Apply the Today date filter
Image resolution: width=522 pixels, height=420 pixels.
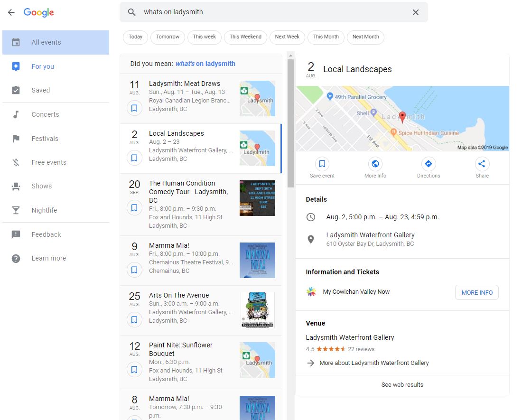pyautogui.click(x=136, y=37)
